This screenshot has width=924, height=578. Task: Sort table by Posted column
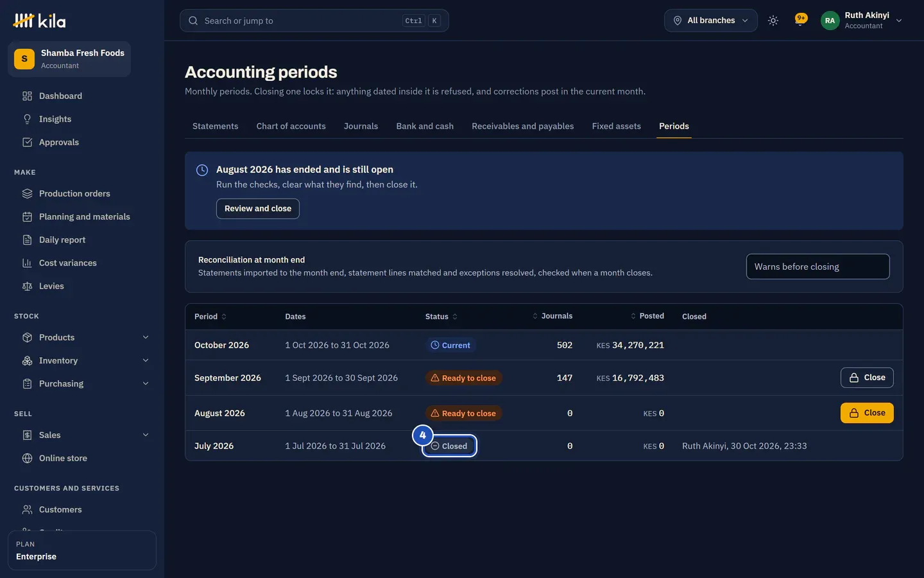647,316
